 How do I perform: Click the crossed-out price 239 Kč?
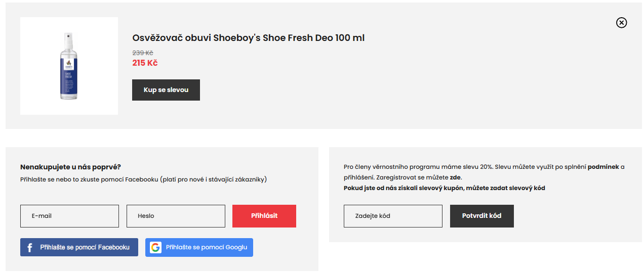point(143,53)
